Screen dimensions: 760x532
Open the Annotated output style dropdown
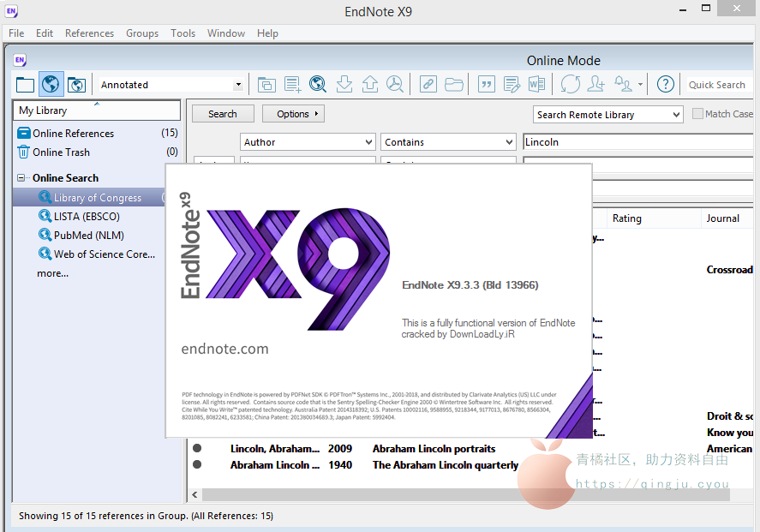(x=238, y=85)
